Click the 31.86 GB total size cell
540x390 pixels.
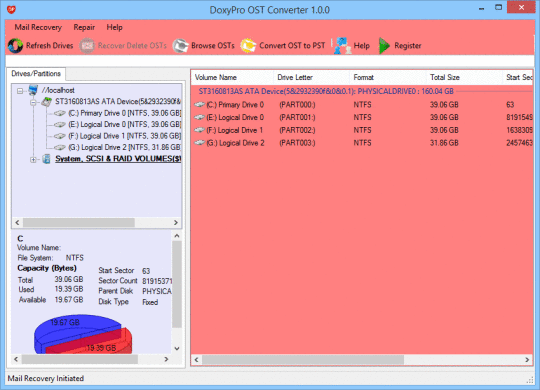pyautogui.click(x=444, y=143)
